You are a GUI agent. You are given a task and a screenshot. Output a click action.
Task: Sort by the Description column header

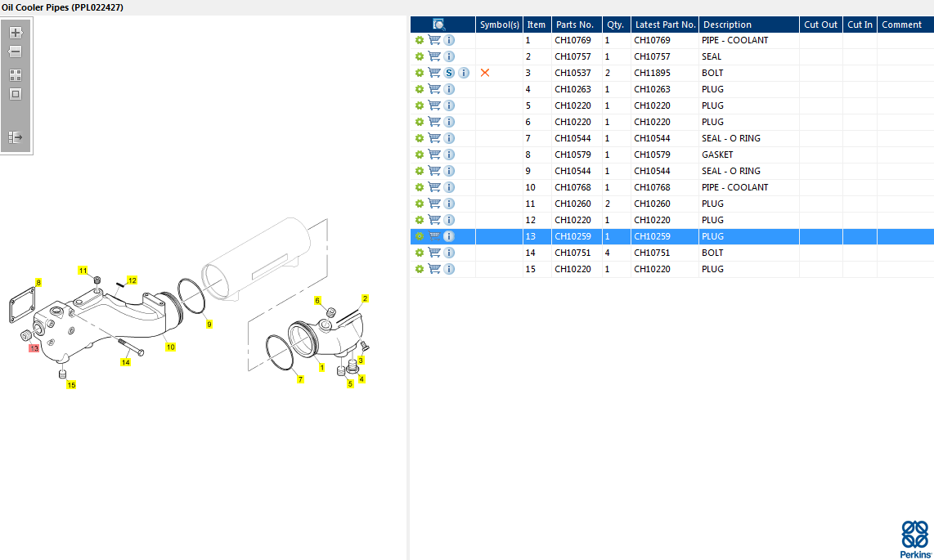click(748, 25)
